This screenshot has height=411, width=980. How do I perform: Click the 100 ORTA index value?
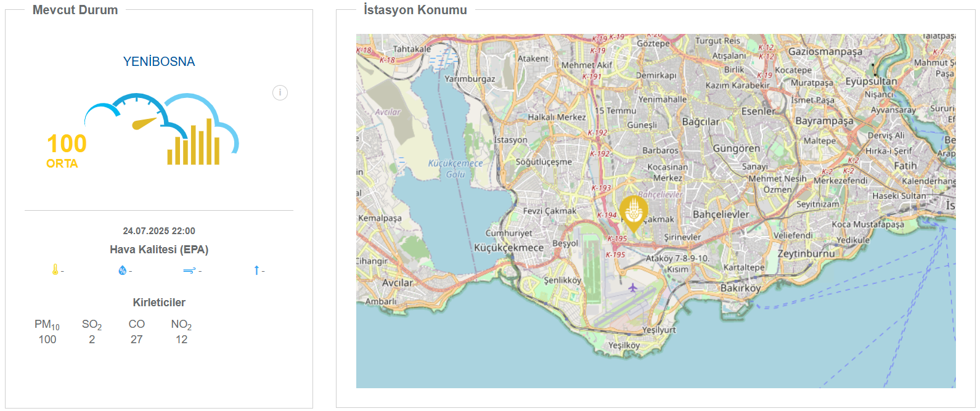67,151
